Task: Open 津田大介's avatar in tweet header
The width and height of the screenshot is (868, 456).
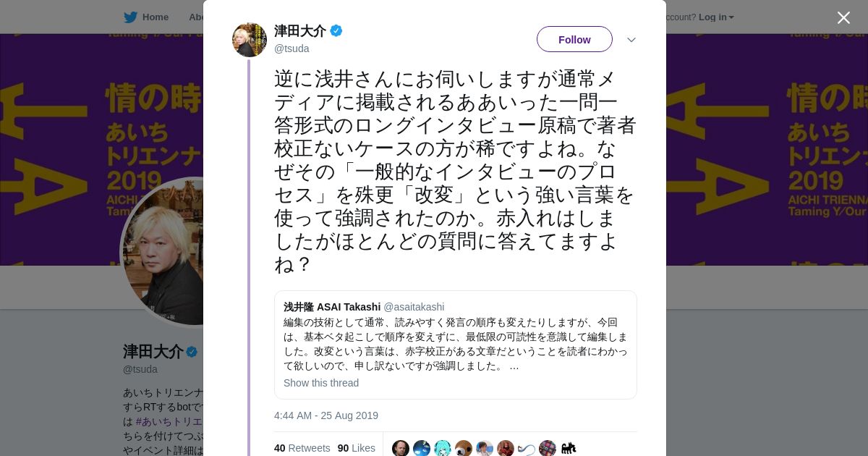Action: click(x=250, y=40)
